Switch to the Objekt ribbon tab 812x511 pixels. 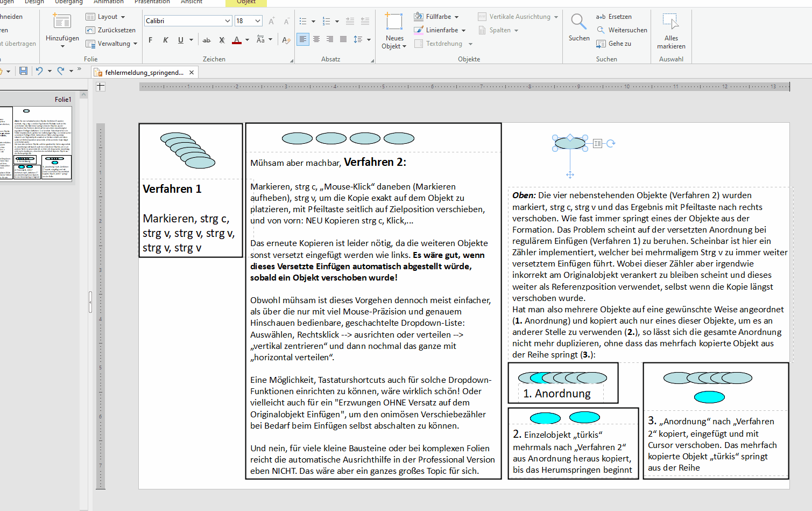(246, 2)
